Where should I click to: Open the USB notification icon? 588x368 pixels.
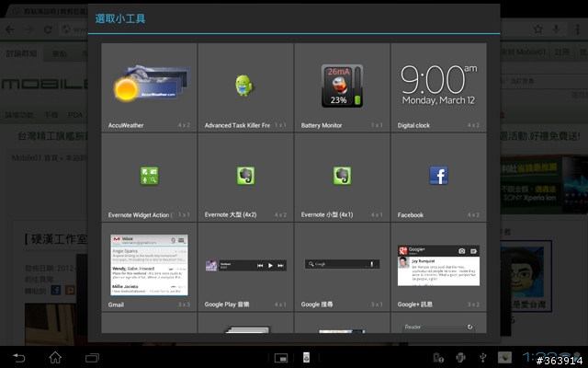(483, 358)
